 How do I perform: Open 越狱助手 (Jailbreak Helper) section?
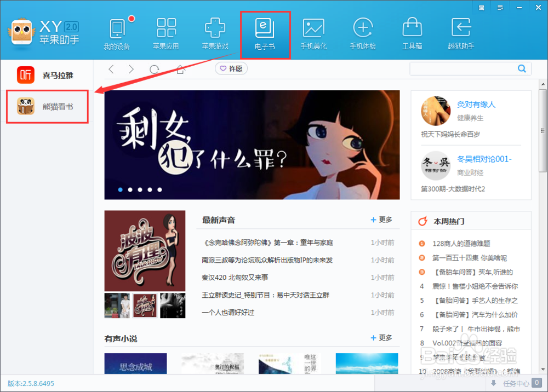point(461,34)
